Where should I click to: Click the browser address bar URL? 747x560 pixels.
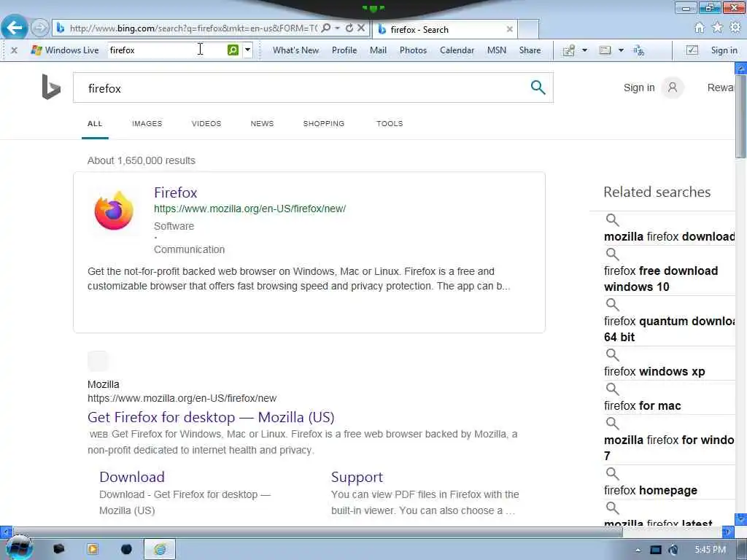tap(193, 28)
